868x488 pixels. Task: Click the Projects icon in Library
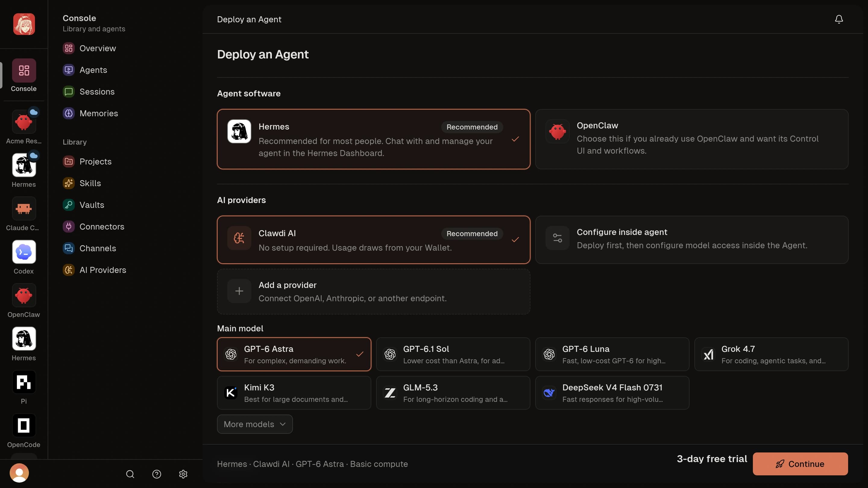[x=69, y=161]
